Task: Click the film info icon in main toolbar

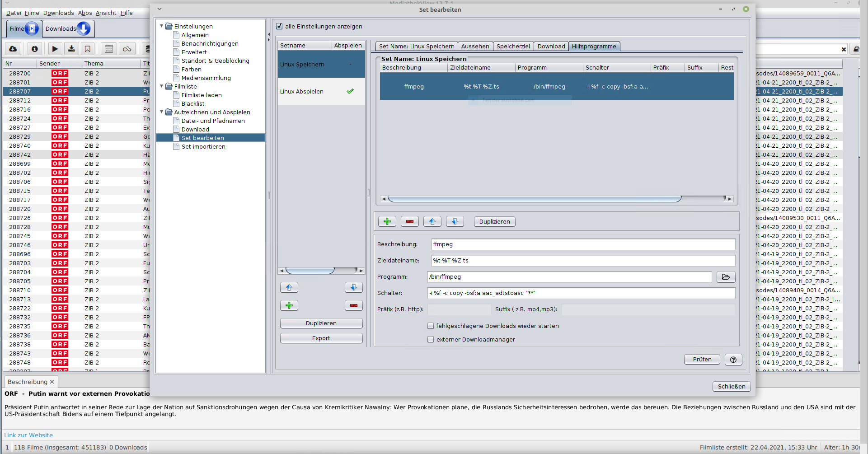Action: [34, 49]
